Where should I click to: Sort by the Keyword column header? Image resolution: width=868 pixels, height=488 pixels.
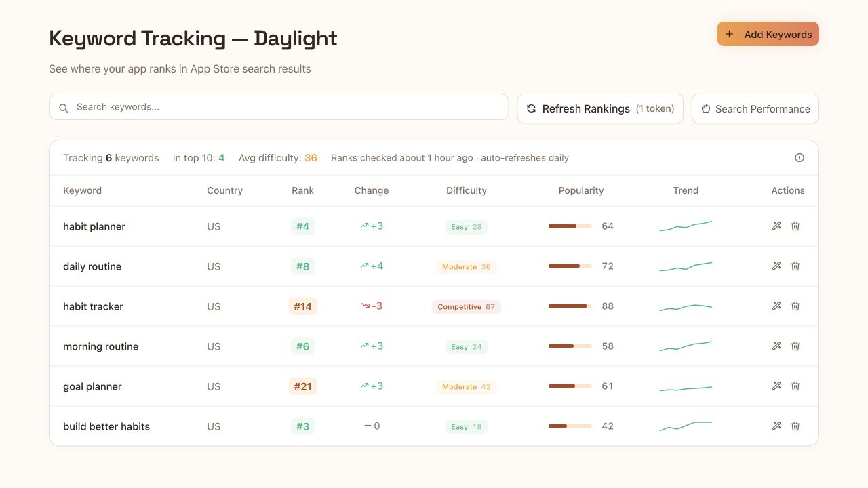(x=82, y=190)
